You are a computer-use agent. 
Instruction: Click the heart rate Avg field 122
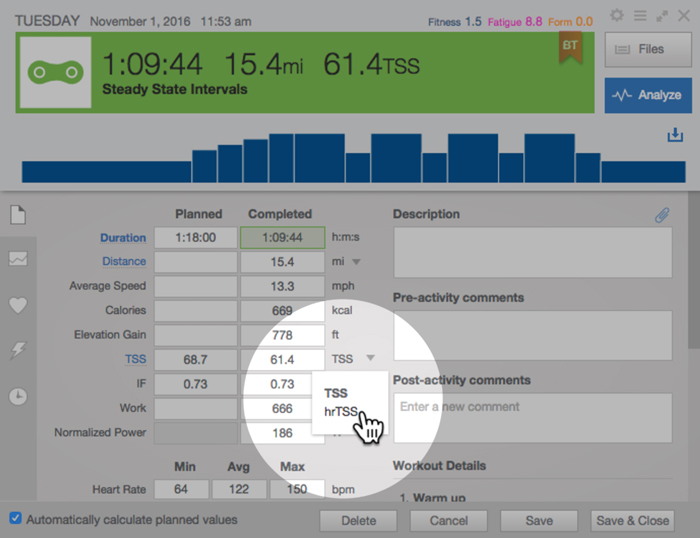[x=239, y=489]
